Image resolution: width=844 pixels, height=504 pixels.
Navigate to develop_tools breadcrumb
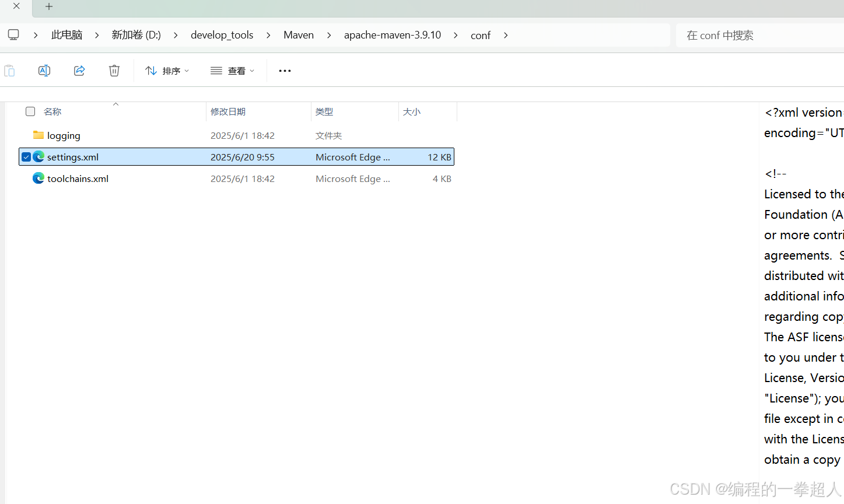pyautogui.click(x=222, y=35)
